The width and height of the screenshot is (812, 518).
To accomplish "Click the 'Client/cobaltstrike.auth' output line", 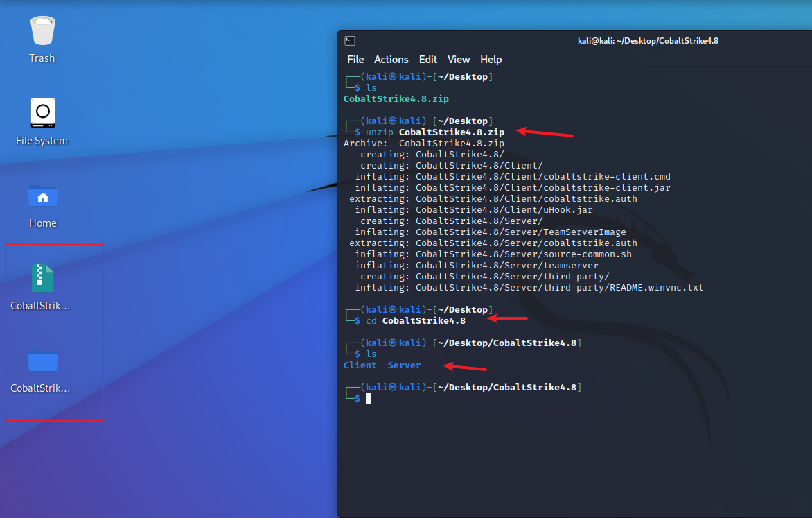I will [493, 198].
